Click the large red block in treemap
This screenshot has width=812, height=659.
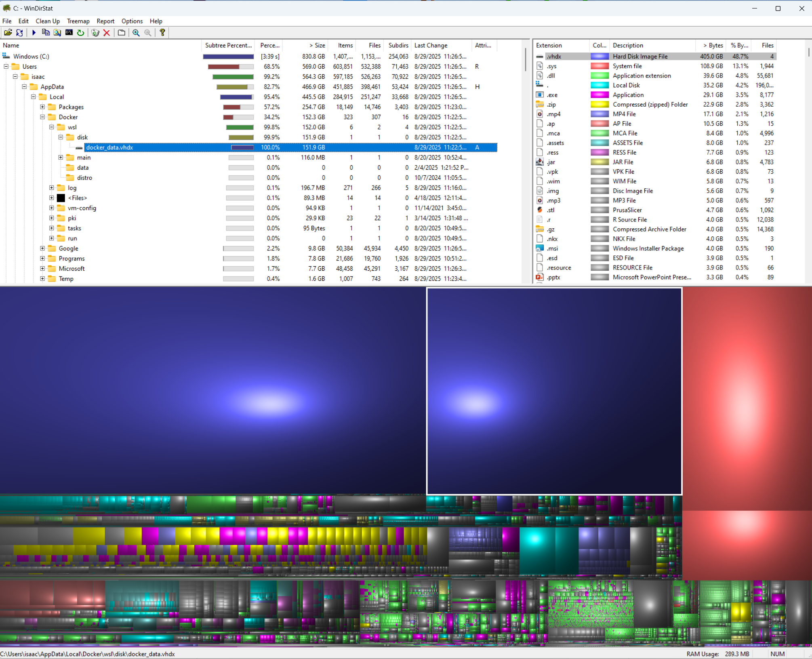(747, 398)
